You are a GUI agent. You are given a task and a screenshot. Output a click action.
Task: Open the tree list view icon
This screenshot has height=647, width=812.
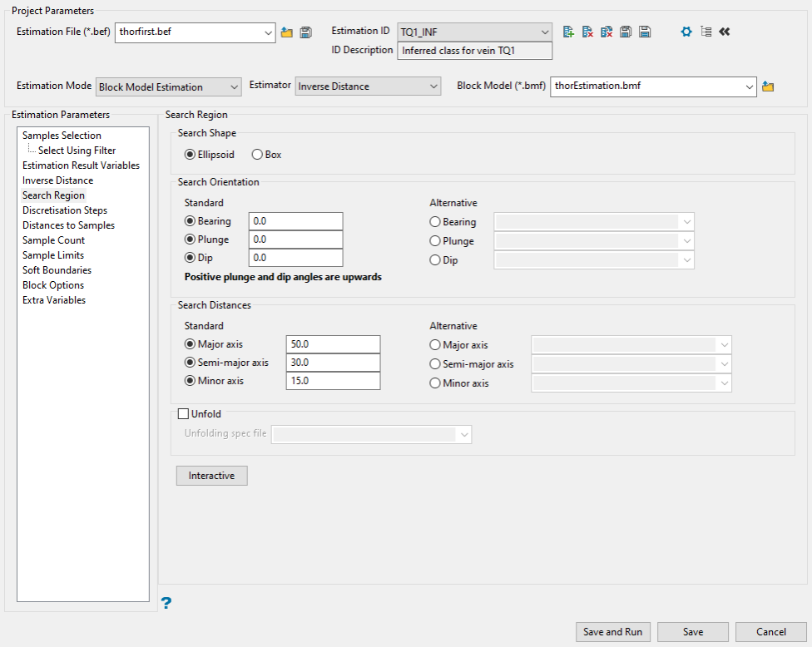706,32
